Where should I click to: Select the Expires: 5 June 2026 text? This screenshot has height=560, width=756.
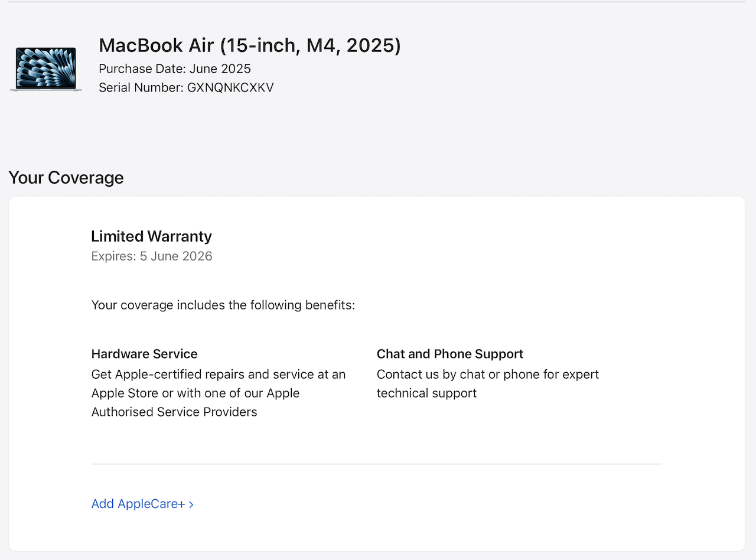152,256
